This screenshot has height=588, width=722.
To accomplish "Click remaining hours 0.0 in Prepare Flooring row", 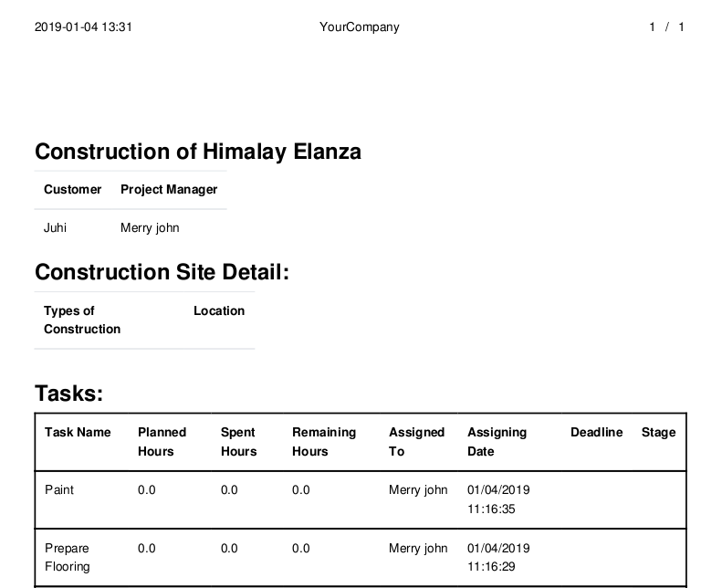I will pyautogui.click(x=300, y=549).
